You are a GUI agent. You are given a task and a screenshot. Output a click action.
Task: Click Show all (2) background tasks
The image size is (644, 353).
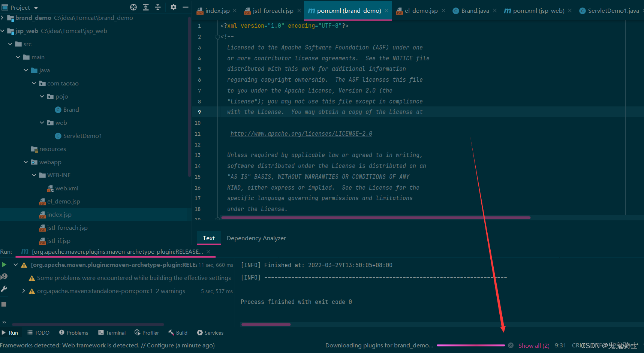pos(534,346)
